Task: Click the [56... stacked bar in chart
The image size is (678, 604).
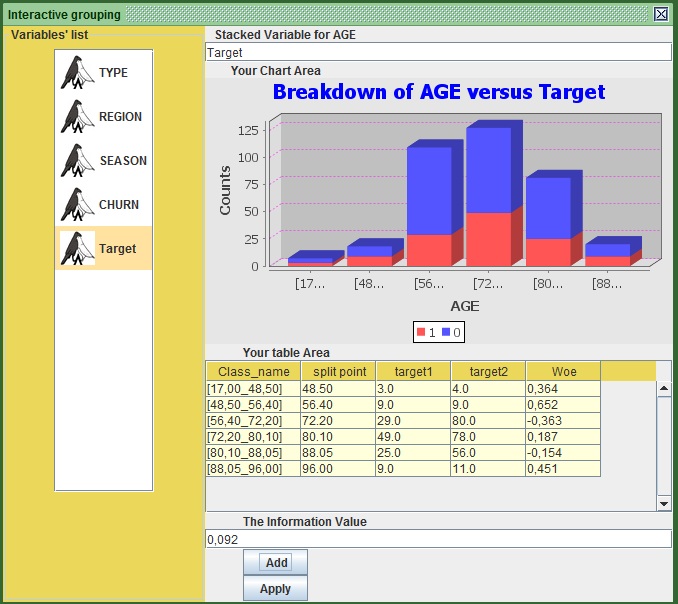Action: [x=435, y=203]
